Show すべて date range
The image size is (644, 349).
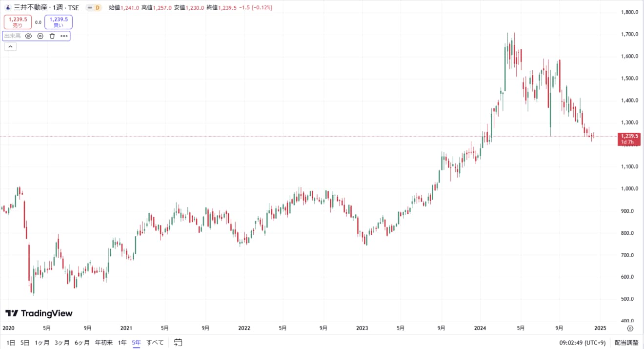click(x=155, y=343)
